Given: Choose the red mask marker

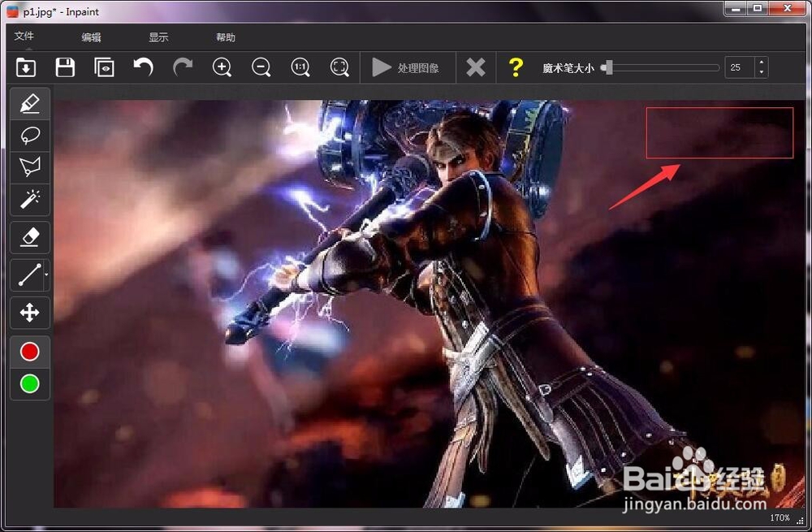Looking at the screenshot, I should point(30,352).
